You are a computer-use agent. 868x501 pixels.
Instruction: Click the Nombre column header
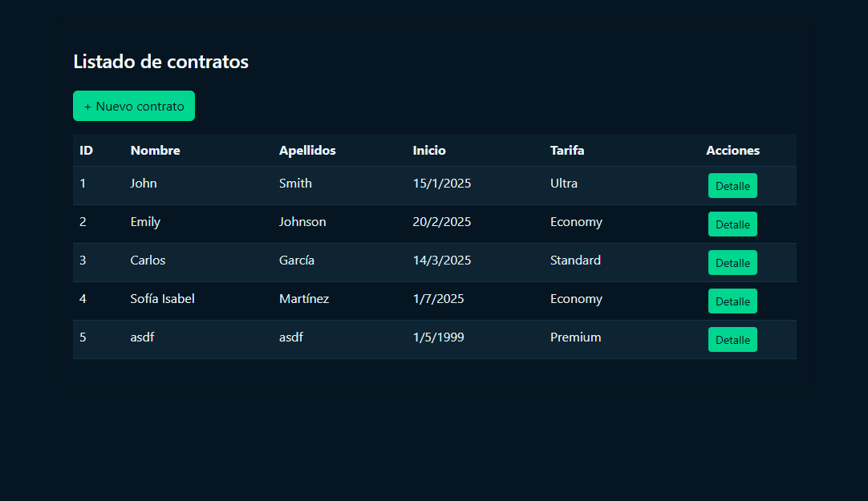[155, 151]
